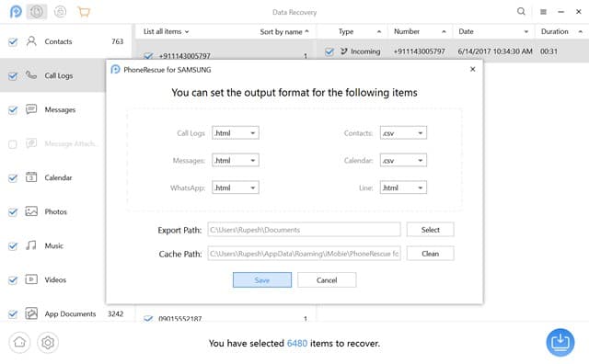Click the 6480 selected items count
This screenshot has height=364, width=589.
click(x=297, y=343)
